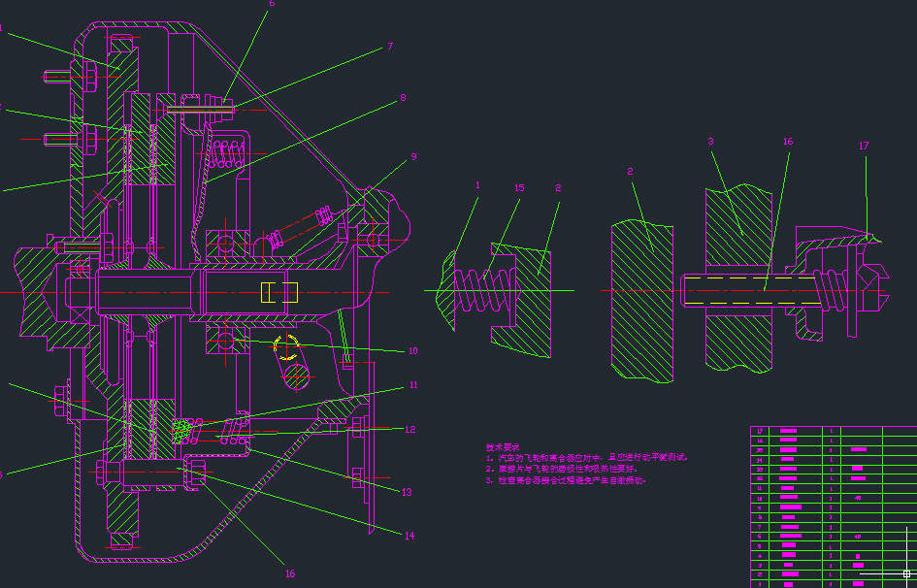Screen dimensions: 917x588
Task: Click callout 3 in the bolt detail view
Action: 710,141
